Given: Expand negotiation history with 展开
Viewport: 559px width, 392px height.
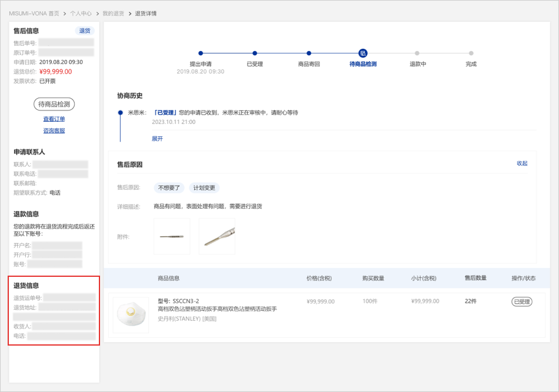Looking at the screenshot, I should [157, 139].
